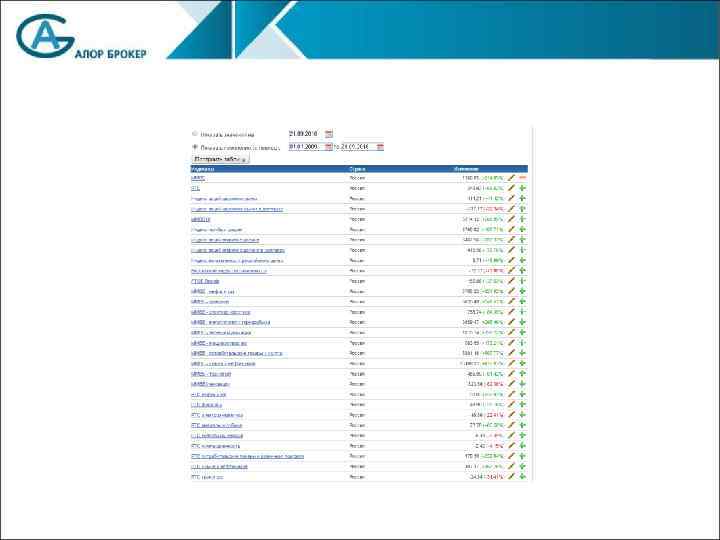
Task: Open the calendar for the period start date
Action: pos(329,146)
